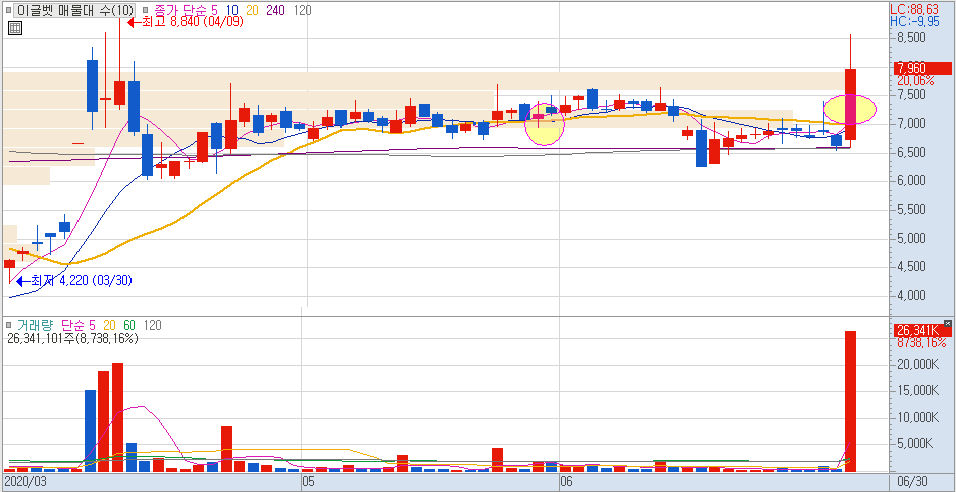Click the volume 120-period average legend
Viewport: 956px width, 492px height.
click(152, 326)
